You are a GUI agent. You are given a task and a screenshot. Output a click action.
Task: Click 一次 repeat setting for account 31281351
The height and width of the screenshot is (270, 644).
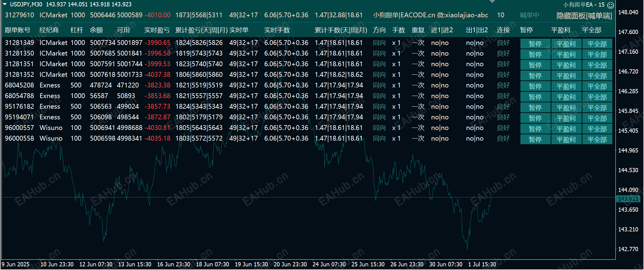(418, 64)
